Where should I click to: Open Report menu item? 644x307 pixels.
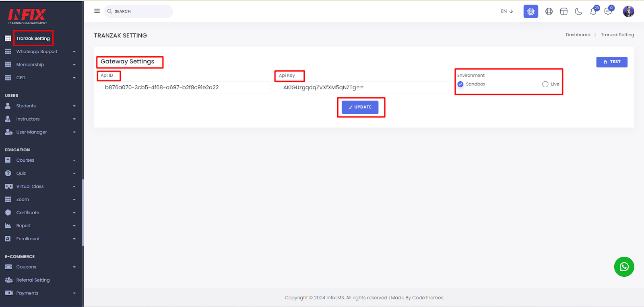[23, 226]
